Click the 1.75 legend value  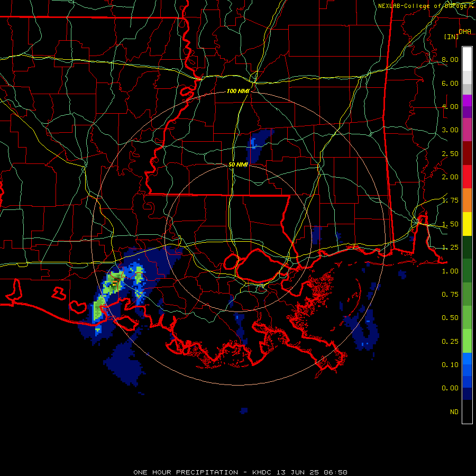point(450,200)
